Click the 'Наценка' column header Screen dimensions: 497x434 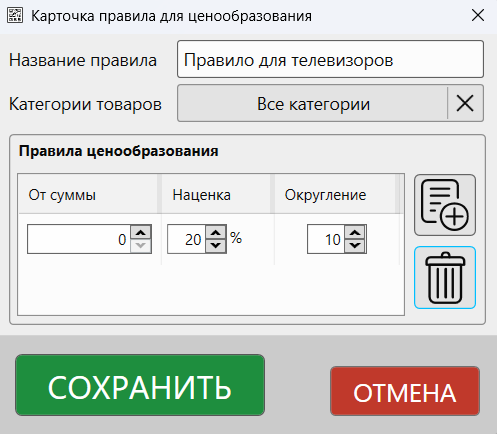(216, 194)
